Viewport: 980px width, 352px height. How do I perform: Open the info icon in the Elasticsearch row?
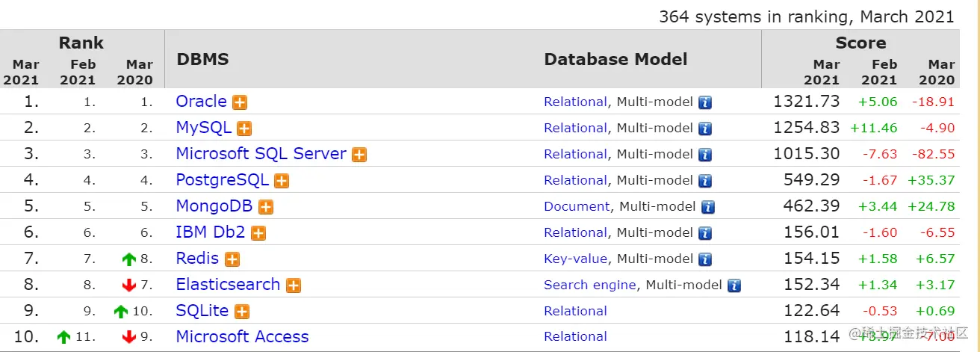(x=734, y=285)
